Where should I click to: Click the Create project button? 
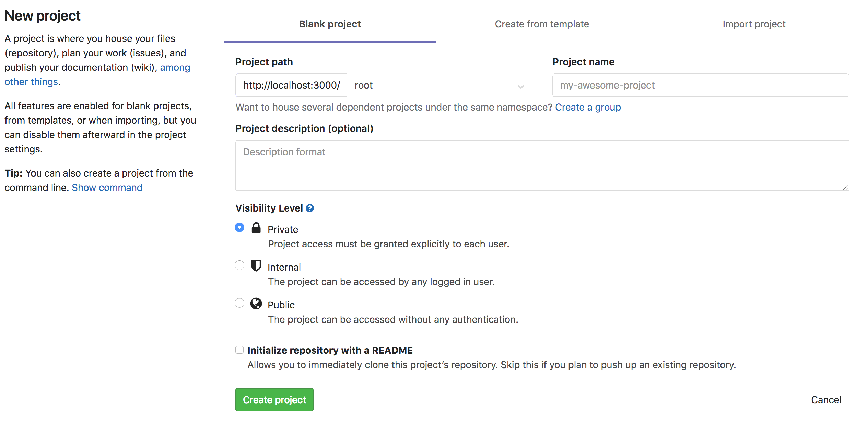(x=274, y=399)
